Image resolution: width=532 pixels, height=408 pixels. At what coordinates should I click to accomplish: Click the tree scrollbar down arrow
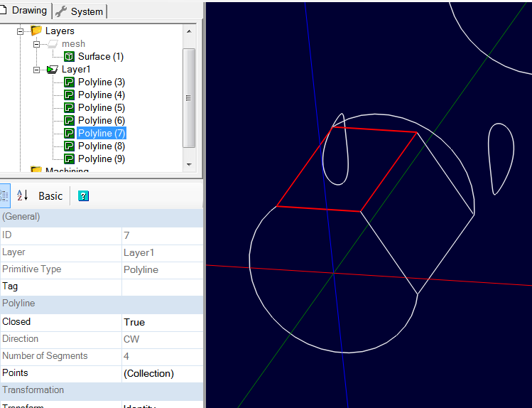[x=189, y=165]
